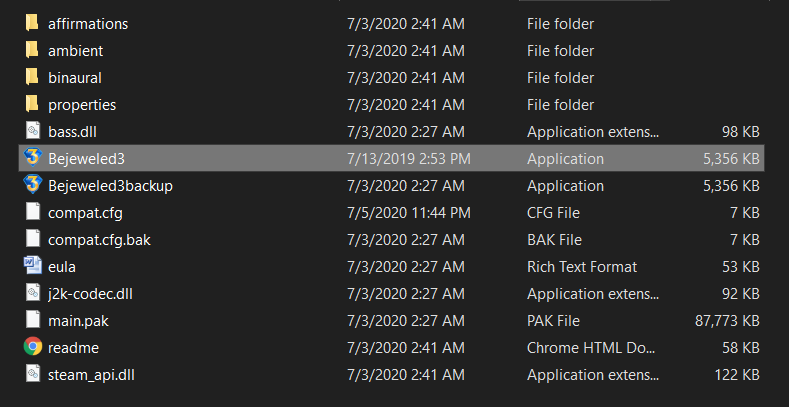Screen dimensions: 789x407
Task: Click the Bejeweled3 application icon
Action: pyautogui.click(x=32, y=158)
